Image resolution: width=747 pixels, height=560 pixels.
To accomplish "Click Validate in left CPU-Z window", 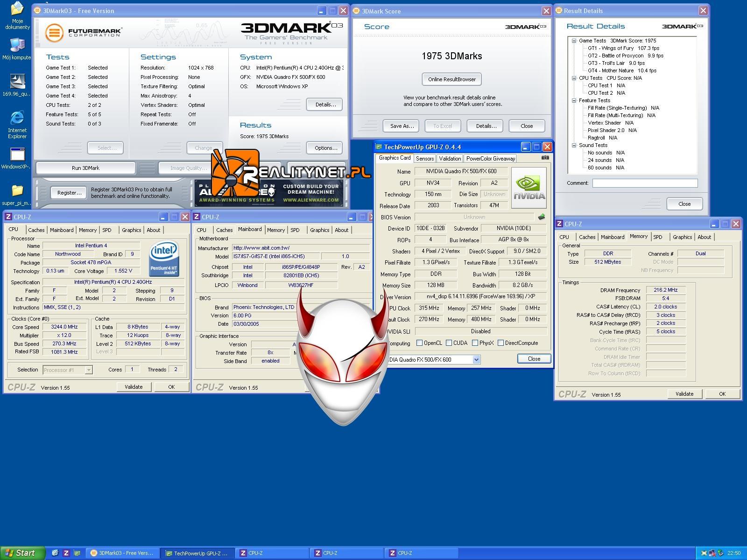I will click(134, 387).
